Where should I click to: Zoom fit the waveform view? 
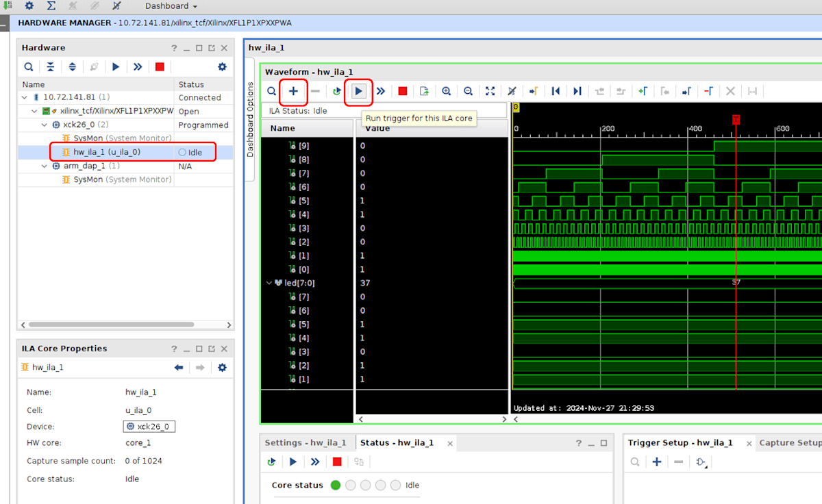(490, 91)
